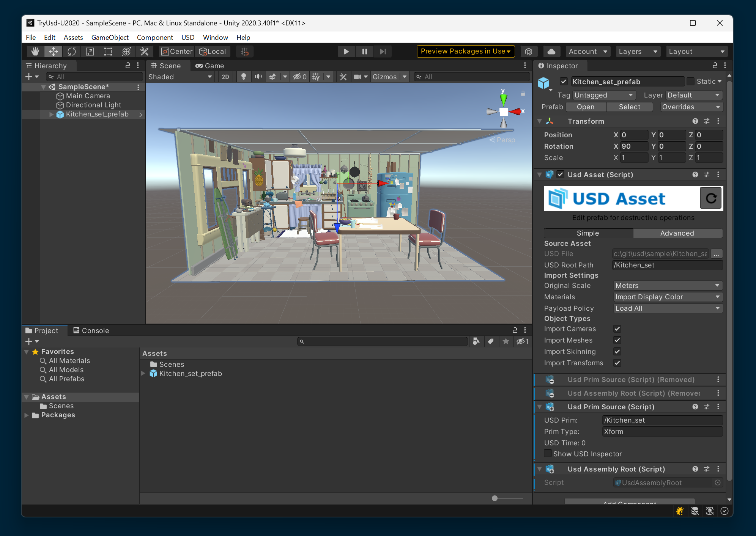
Task: Expand Kitchen_set_prefab in Hierarchy
Action: (x=51, y=115)
